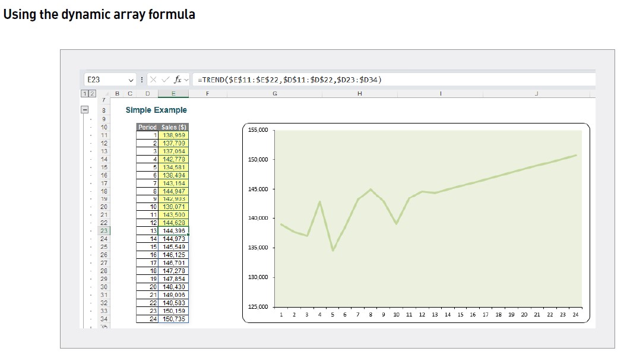
Task: Click the Insert Function fx icon
Action: coord(178,78)
